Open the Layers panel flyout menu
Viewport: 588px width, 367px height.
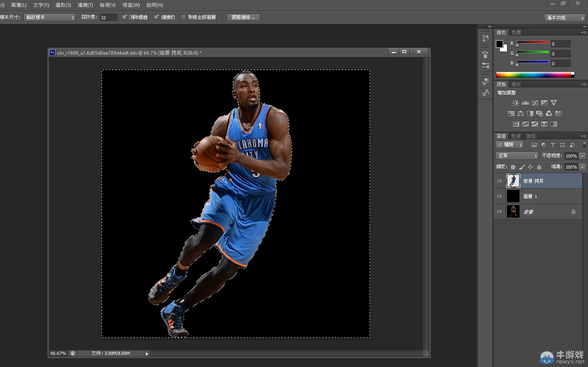pos(584,136)
